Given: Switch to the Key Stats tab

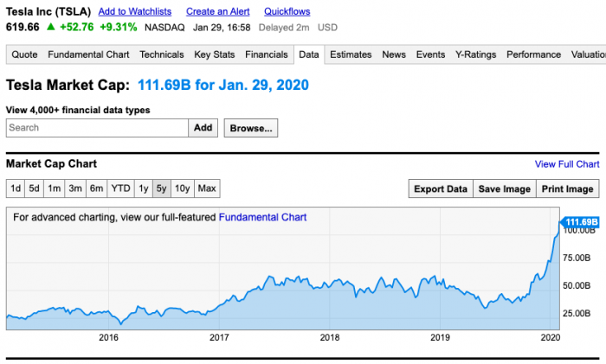Looking at the screenshot, I should pos(215,54).
